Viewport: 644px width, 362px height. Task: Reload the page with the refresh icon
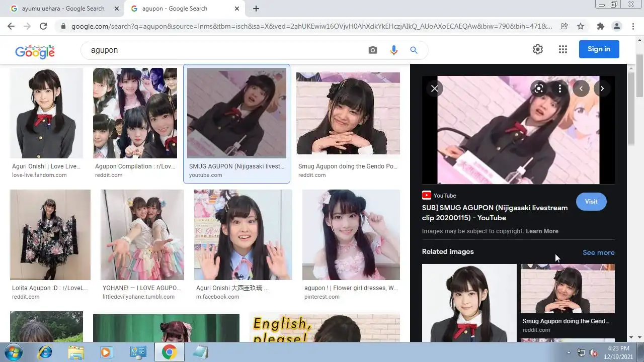[43, 26]
